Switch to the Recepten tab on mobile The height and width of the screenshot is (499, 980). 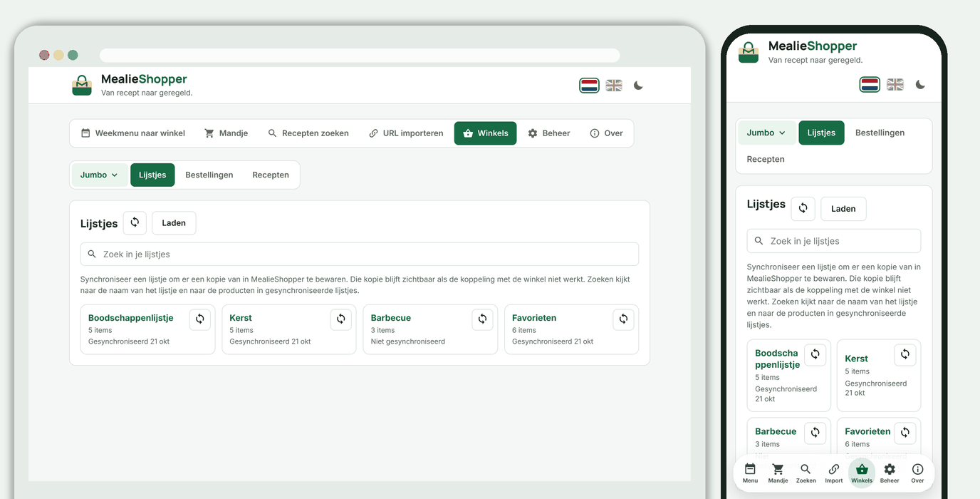[x=766, y=159]
